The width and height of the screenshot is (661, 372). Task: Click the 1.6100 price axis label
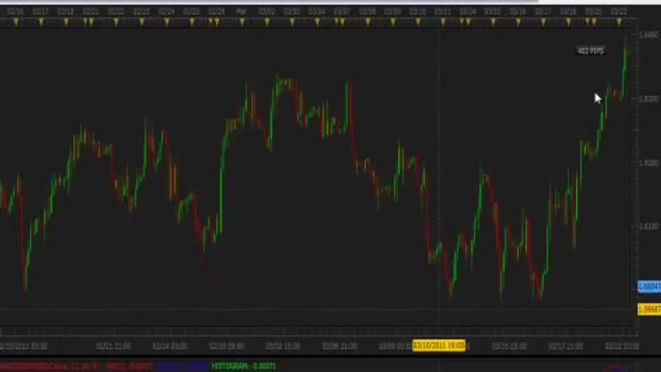pos(649,226)
